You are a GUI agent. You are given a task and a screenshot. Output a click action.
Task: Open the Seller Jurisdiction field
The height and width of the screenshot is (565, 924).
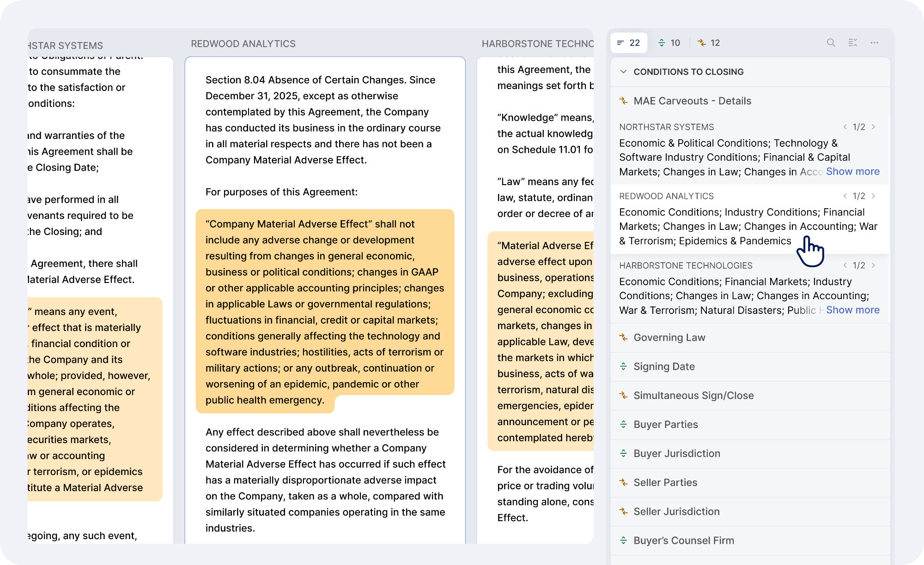click(x=750, y=512)
